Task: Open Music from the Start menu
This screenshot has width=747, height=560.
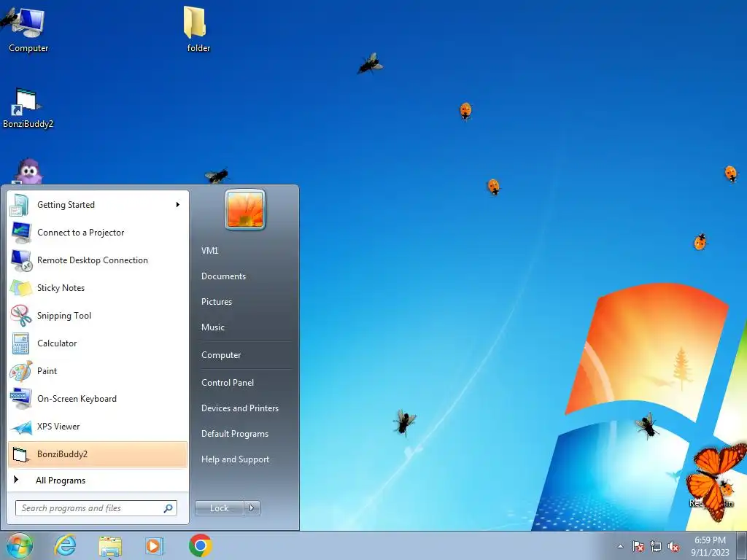Action: point(212,327)
